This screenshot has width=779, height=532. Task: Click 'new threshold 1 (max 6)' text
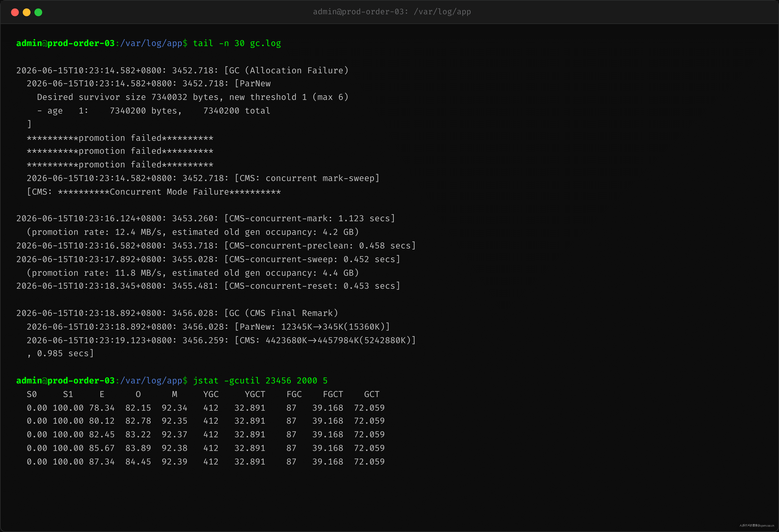tap(289, 97)
